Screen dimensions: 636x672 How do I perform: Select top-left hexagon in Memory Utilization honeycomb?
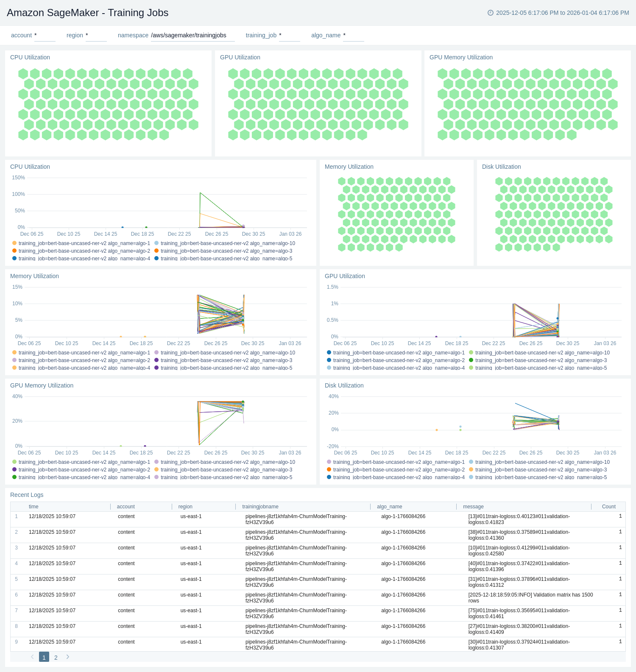[x=342, y=181]
